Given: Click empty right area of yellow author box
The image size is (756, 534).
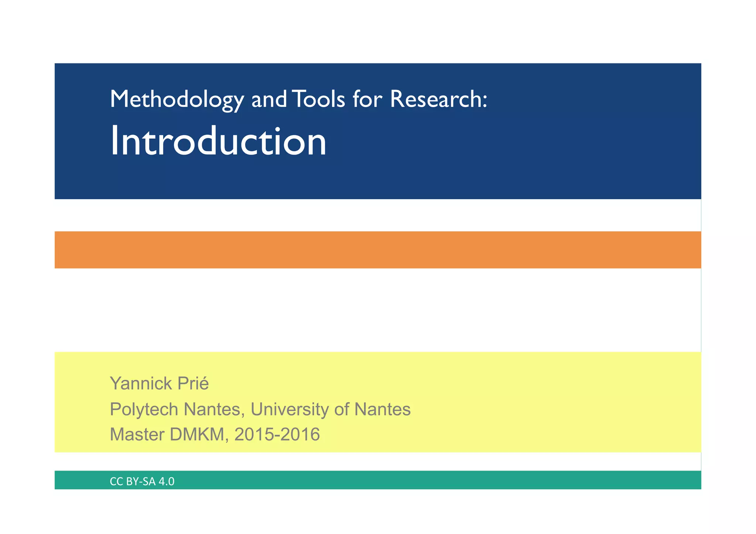Looking at the screenshot, I should (x=572, y=402).
